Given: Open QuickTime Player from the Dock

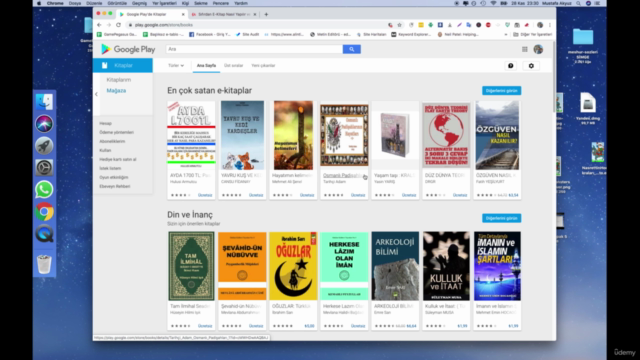Looking at the screenshot, I should 44,234.
